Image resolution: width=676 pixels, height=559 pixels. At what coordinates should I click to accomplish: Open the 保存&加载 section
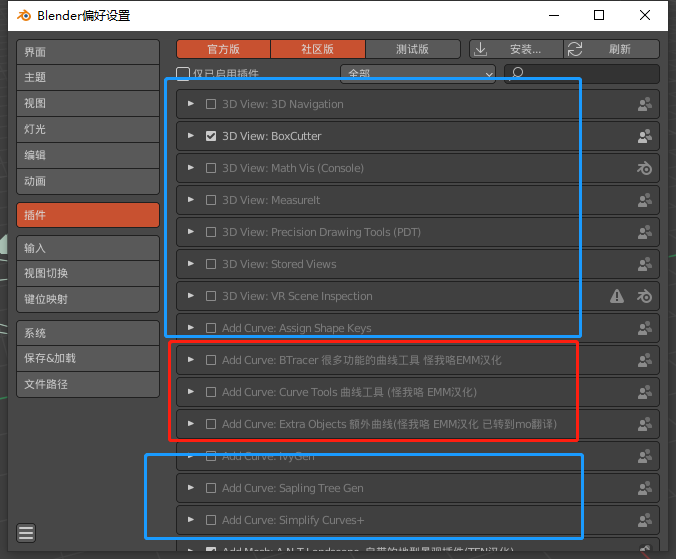pyautogui.click(x=88, y=358)
